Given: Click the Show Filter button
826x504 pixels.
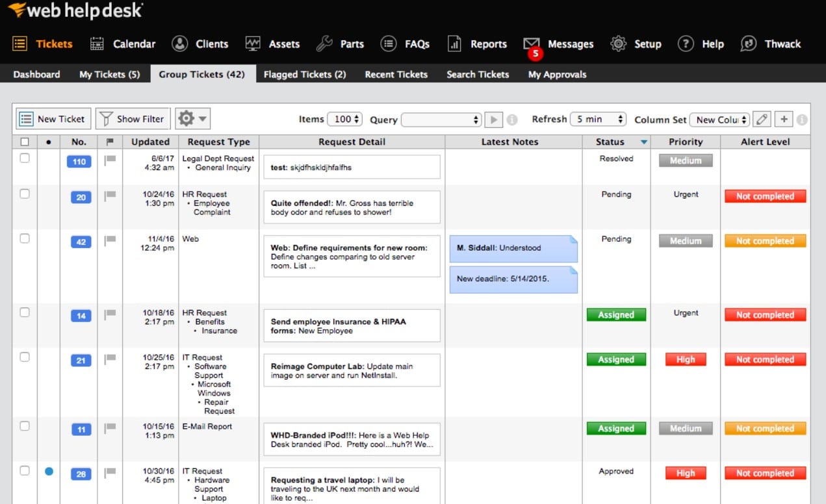Looking at the screenshot, I should click(133, 119).
